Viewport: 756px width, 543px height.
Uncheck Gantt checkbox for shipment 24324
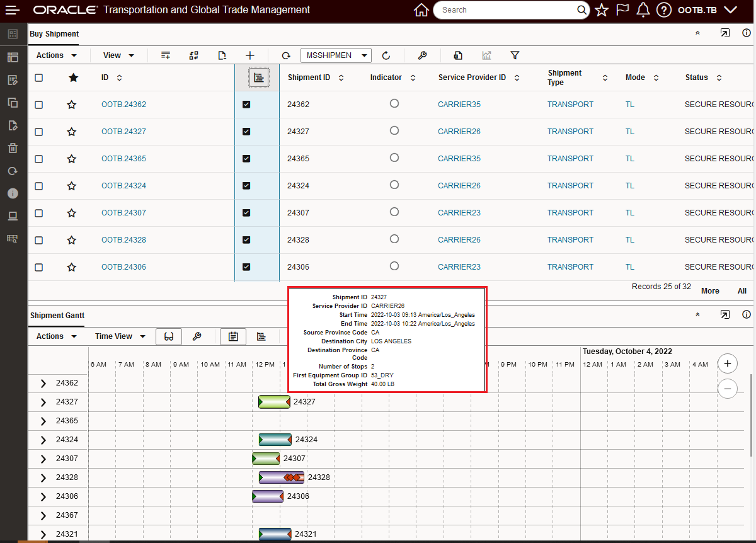pos(246,186)
